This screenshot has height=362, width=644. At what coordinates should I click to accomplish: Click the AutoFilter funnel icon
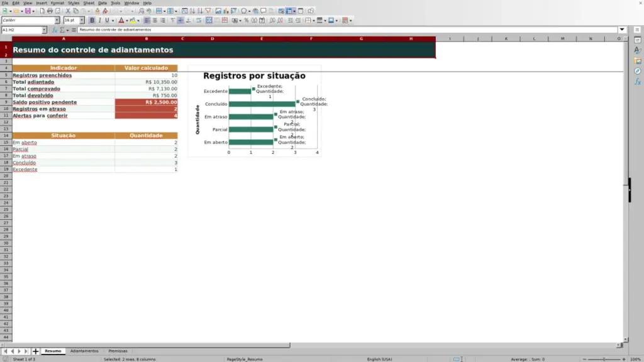pyautogui.click(x=208, y=11)
